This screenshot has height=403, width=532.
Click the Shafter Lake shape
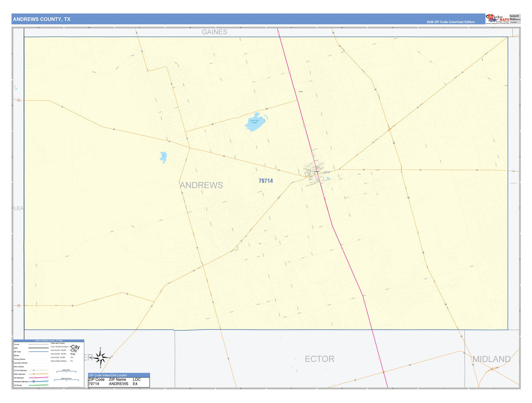256,122
